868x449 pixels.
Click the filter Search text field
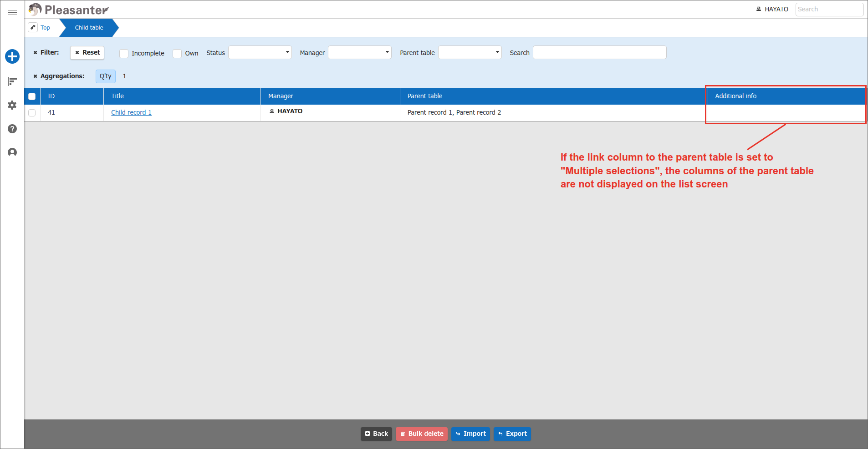pos(600,52)
